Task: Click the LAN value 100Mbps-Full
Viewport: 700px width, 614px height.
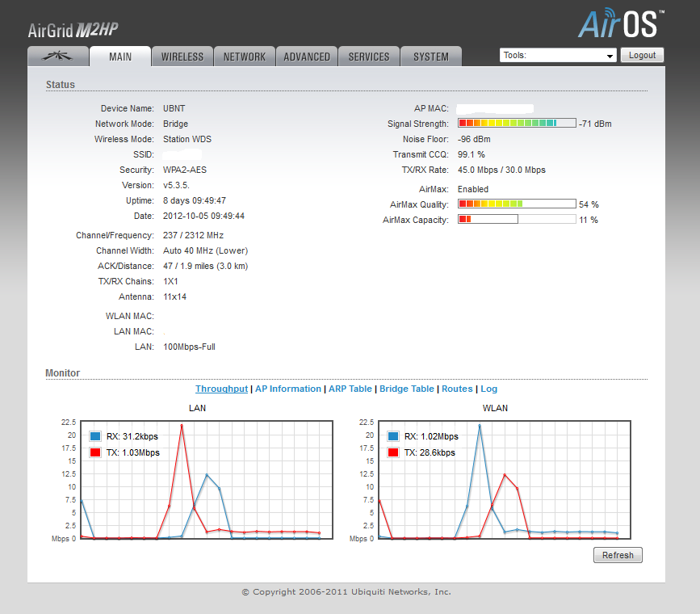Action: [189, 347]
